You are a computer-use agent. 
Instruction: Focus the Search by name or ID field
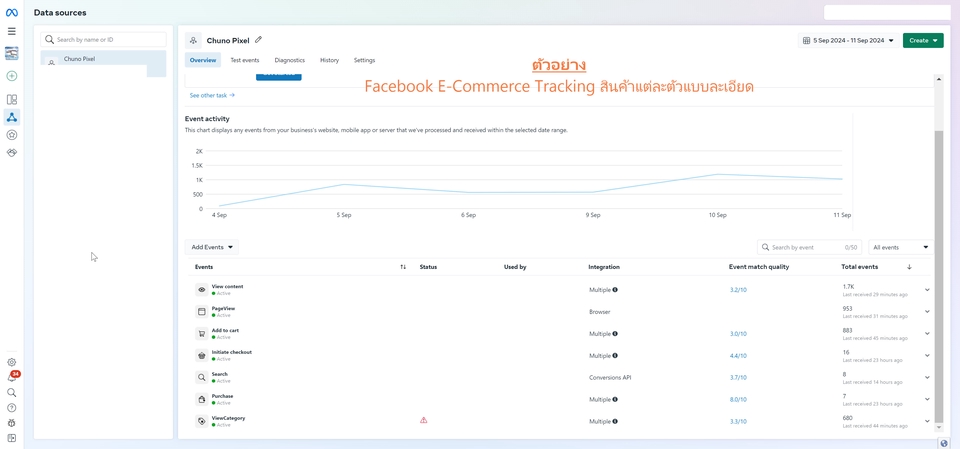103,39
